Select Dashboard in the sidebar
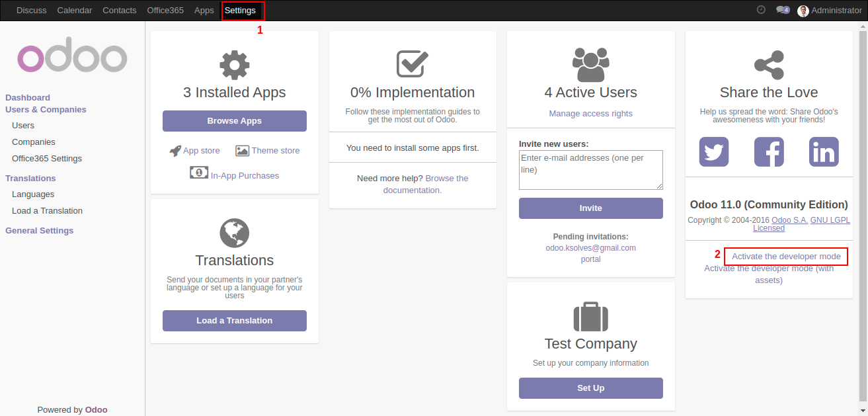 pos(28,97)
